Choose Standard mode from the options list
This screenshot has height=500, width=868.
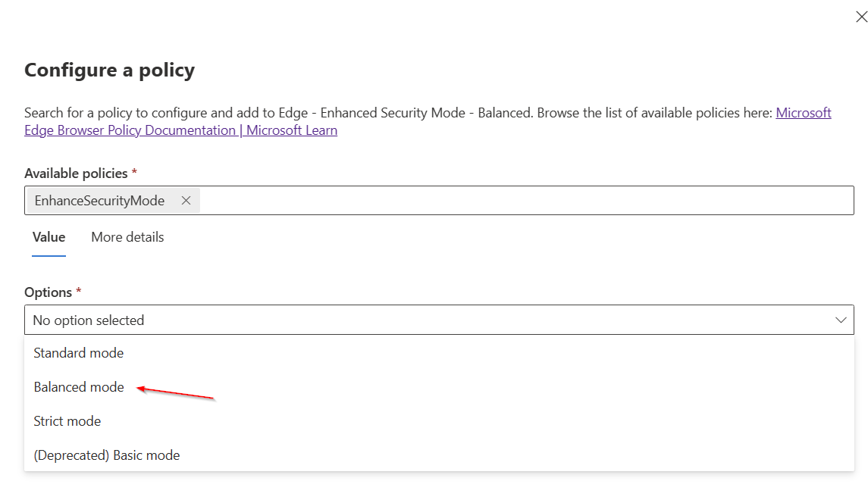79,353
